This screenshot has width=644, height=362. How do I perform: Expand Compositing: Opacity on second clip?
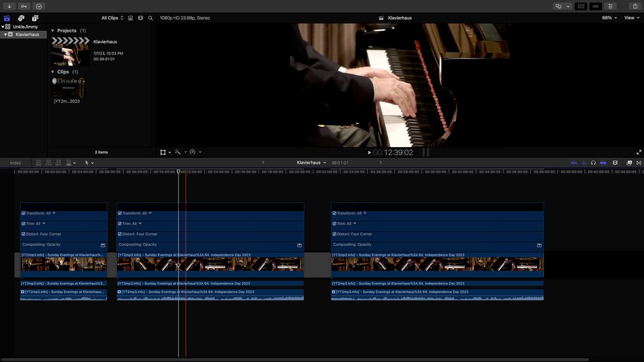[x=299, y=245]
